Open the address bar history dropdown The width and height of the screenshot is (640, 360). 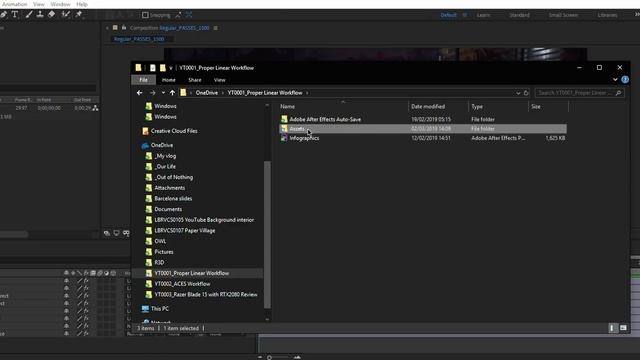pos(518,93)
